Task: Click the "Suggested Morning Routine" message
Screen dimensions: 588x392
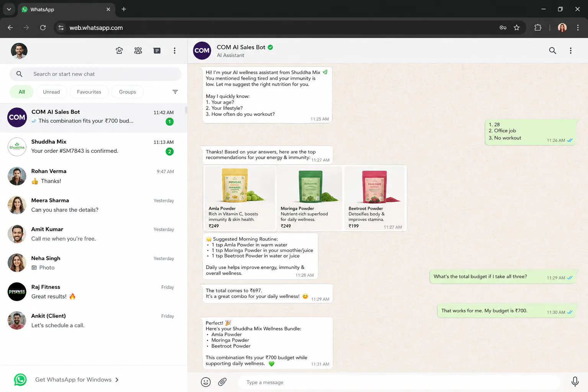Action: click(260, 256)
